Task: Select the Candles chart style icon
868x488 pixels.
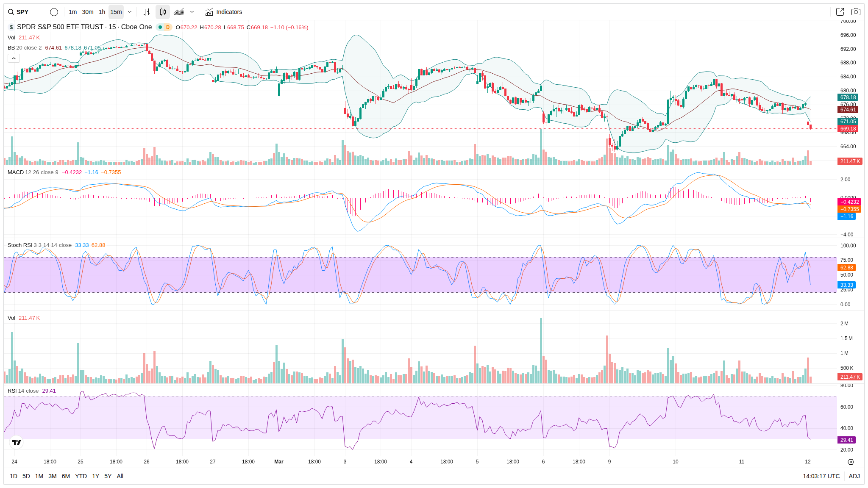Action: pos(163,12)
